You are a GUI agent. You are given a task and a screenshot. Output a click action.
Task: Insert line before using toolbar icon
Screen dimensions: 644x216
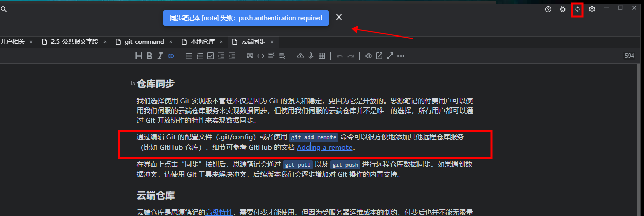coord(271,56)
